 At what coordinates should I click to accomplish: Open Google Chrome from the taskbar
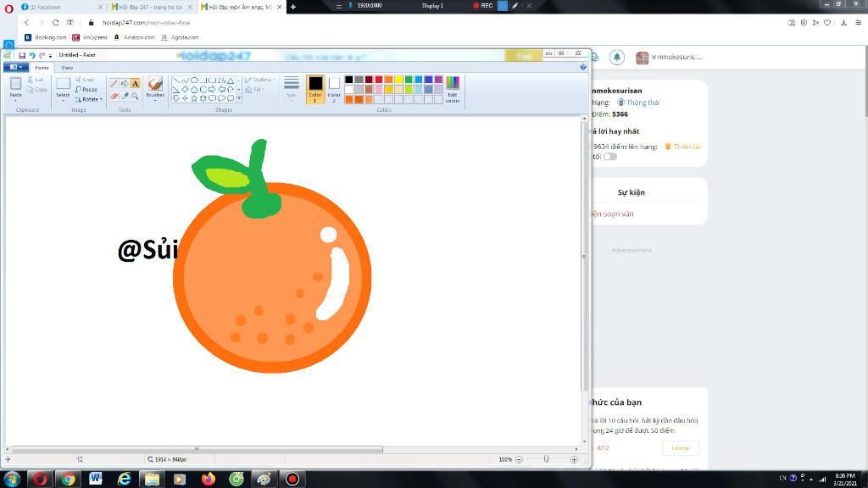[68, 480]
